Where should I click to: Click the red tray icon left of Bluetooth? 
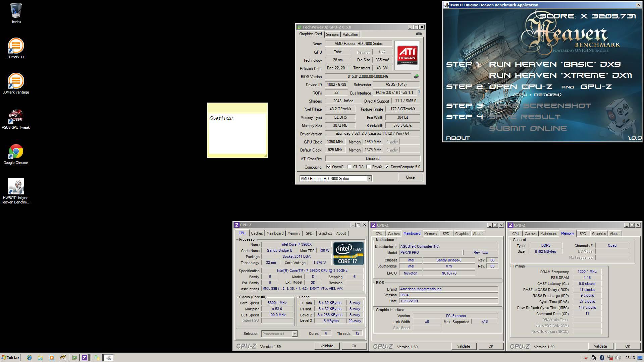586,358
